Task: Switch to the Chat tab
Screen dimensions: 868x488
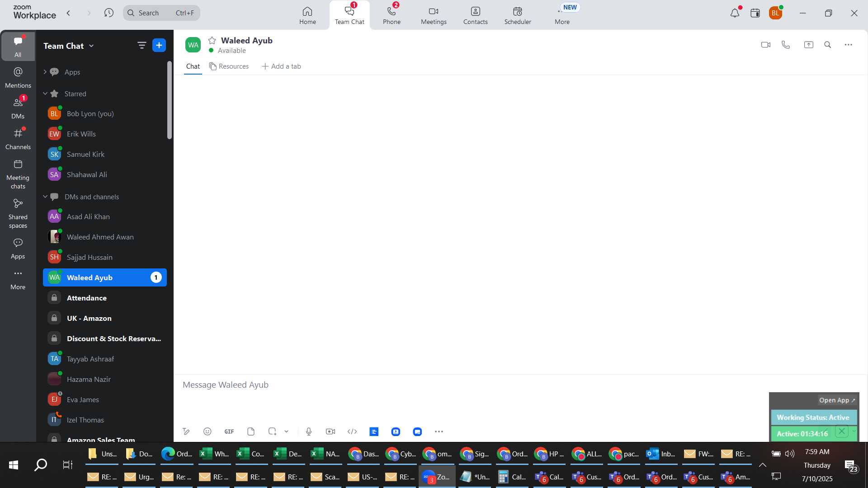Action: point(193,66)
